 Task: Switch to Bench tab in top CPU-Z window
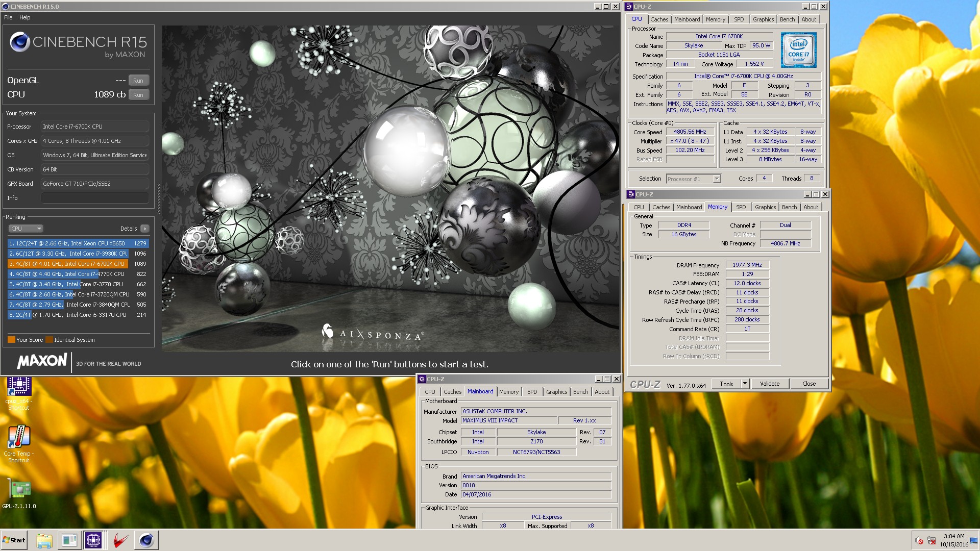pyautogui.click(x=787, y=19)
